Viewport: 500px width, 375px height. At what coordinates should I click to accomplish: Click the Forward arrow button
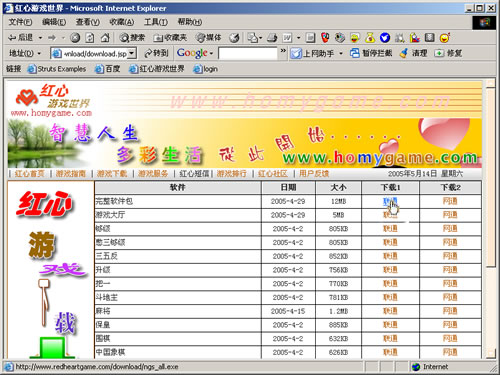(52, 38)
